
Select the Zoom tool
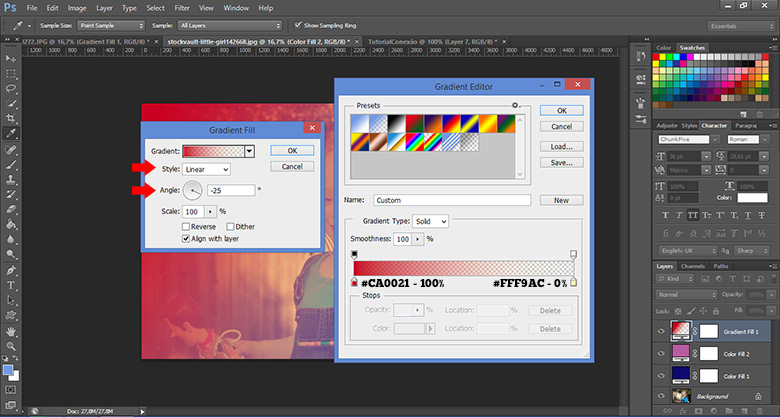pyautogui.click(x=11, y=344)
